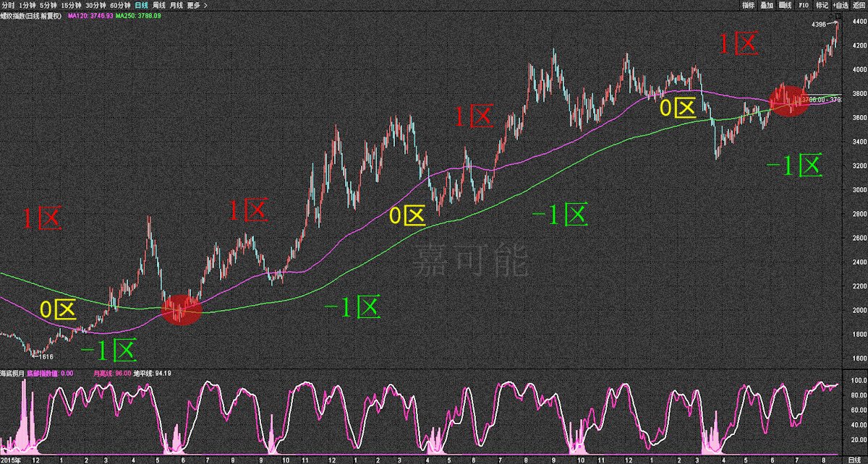
Task: Open F10 company information
Action: click(804, 4)
